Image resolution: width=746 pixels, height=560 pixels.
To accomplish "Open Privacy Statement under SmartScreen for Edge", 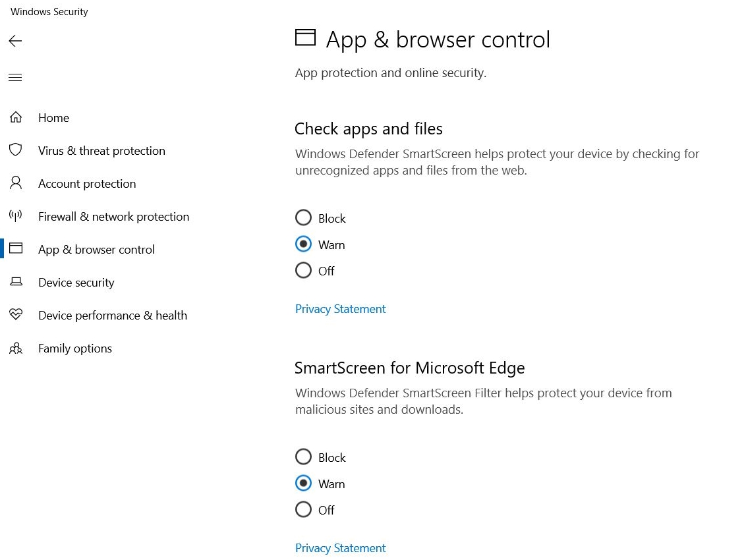I will click(x=340, y=548).
